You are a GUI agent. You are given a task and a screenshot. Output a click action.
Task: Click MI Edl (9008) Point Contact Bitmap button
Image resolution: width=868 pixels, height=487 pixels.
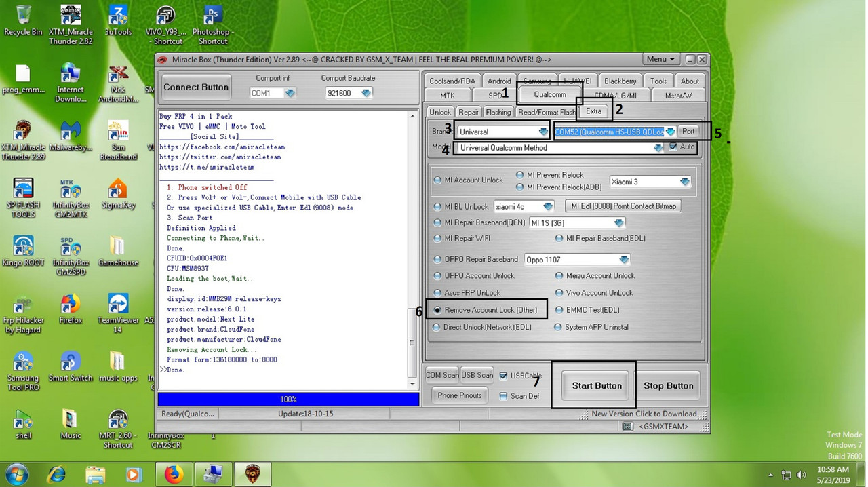624,206
